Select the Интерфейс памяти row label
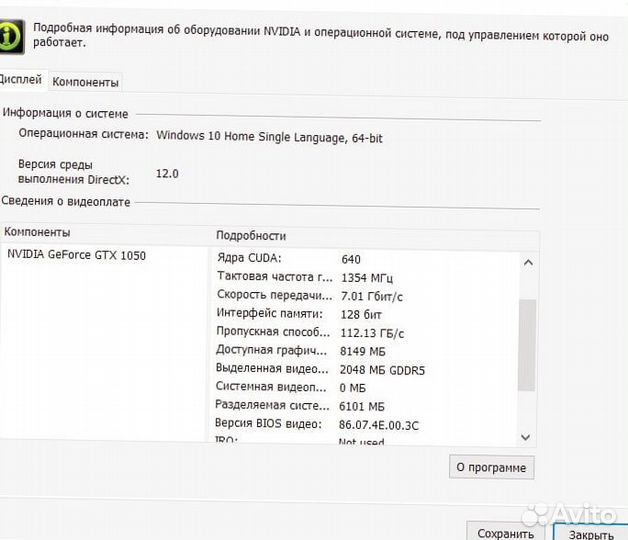The height and width of the screenshot is (540, 628). [x=270, y=313]
